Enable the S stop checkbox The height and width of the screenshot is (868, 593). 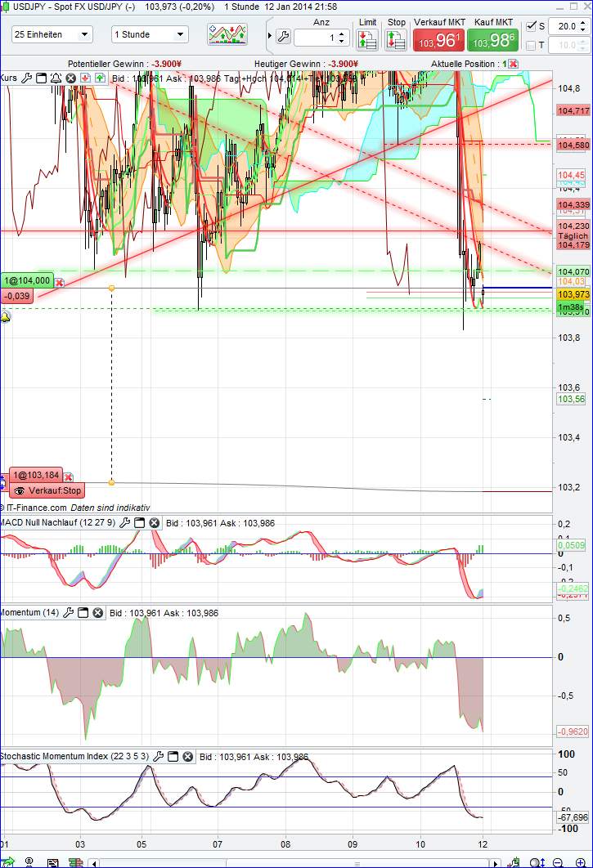[531, 26]
